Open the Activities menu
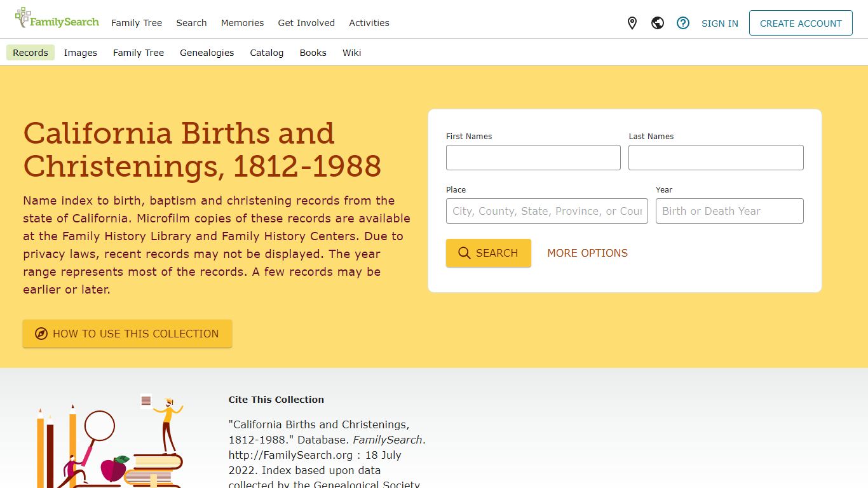This screenshot has width=868, height=488. 369,23
